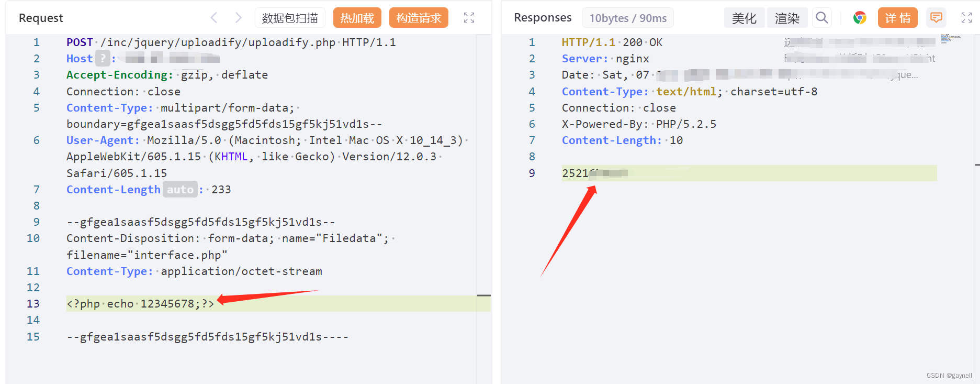Click the HTTP/1.1 200 OK status line
The width and height of the screenshot is (980, 384).
pyautogui.click(x=612, y=42)
